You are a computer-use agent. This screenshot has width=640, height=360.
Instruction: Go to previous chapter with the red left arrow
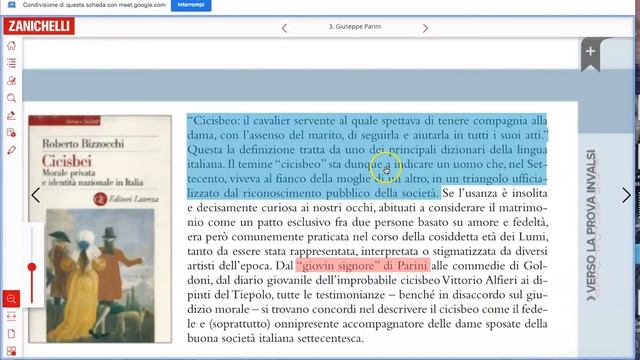pos(284,28)
